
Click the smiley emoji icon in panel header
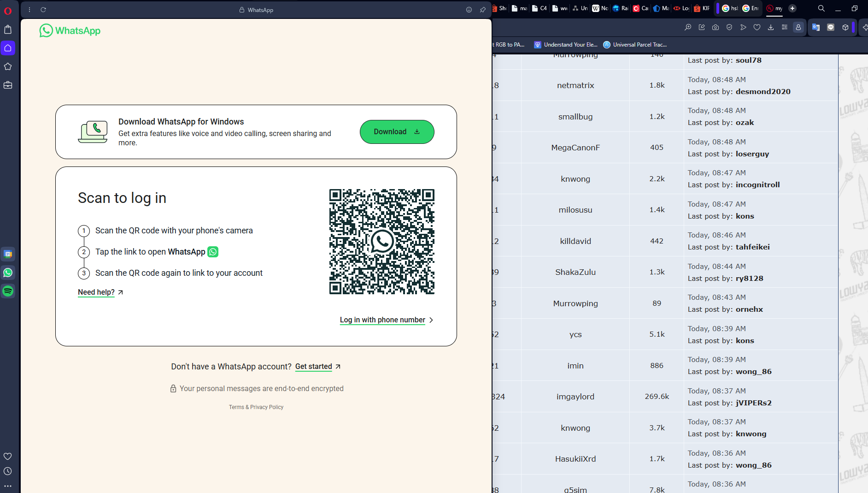pos(469,10)
